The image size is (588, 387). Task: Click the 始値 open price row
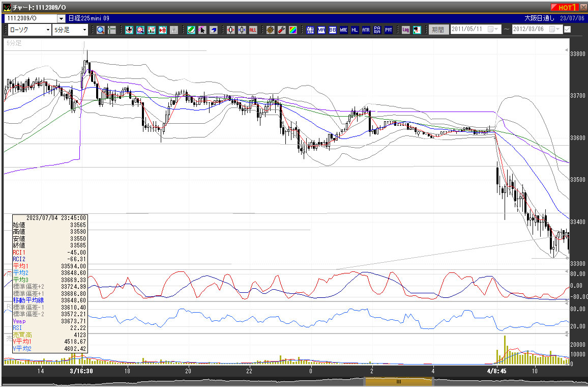point(49,225)
